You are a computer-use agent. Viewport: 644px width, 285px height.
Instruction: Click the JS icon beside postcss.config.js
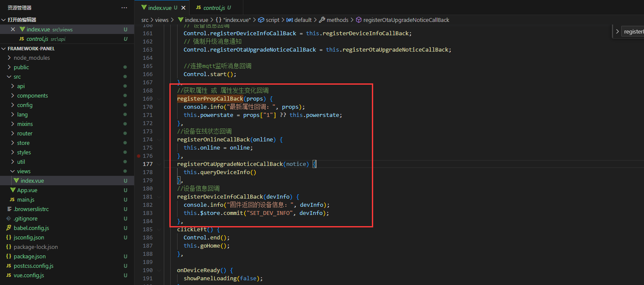pyautogui.click(x=9, y=266)
